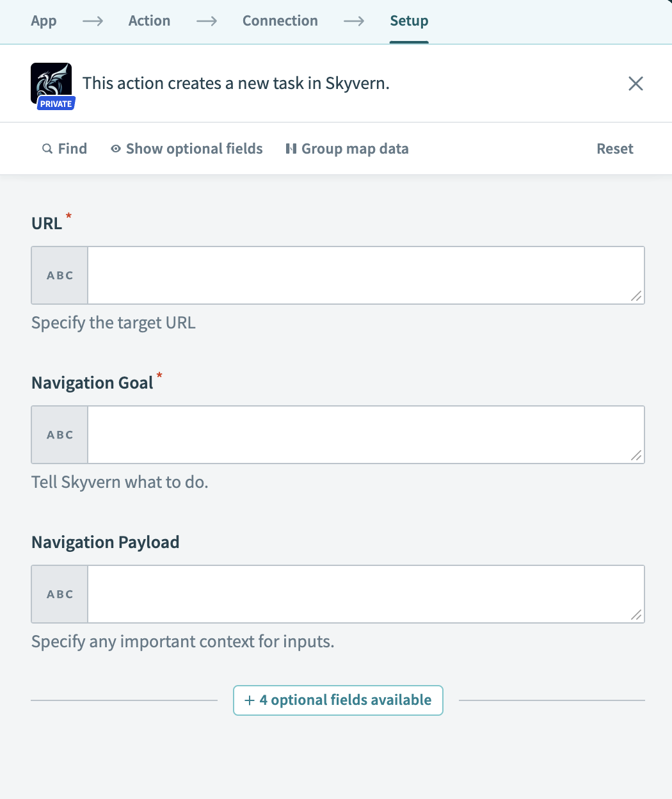
Task: Go to the App step tab
Action: (x=44, y=21)
